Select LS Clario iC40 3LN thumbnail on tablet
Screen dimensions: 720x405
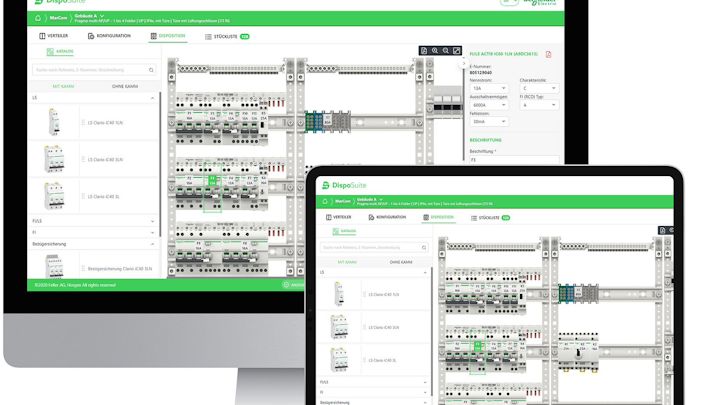tap(339, 326)
